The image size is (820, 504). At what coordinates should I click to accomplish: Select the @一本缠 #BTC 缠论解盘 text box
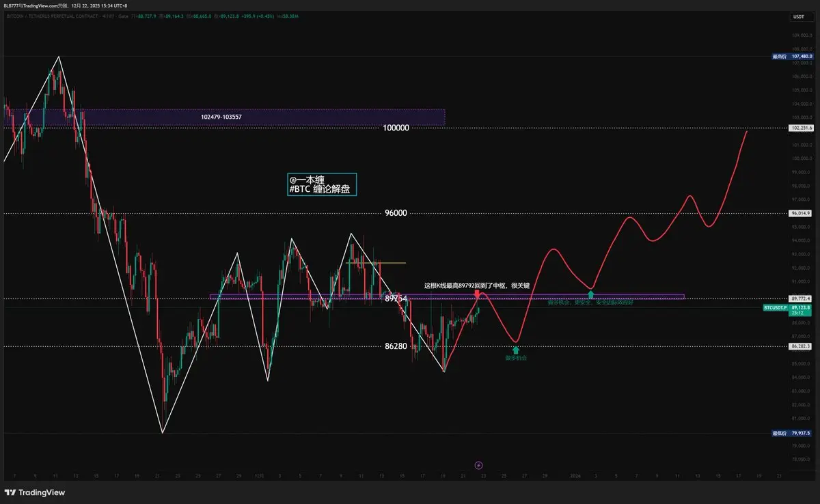[x=323, y=184]
